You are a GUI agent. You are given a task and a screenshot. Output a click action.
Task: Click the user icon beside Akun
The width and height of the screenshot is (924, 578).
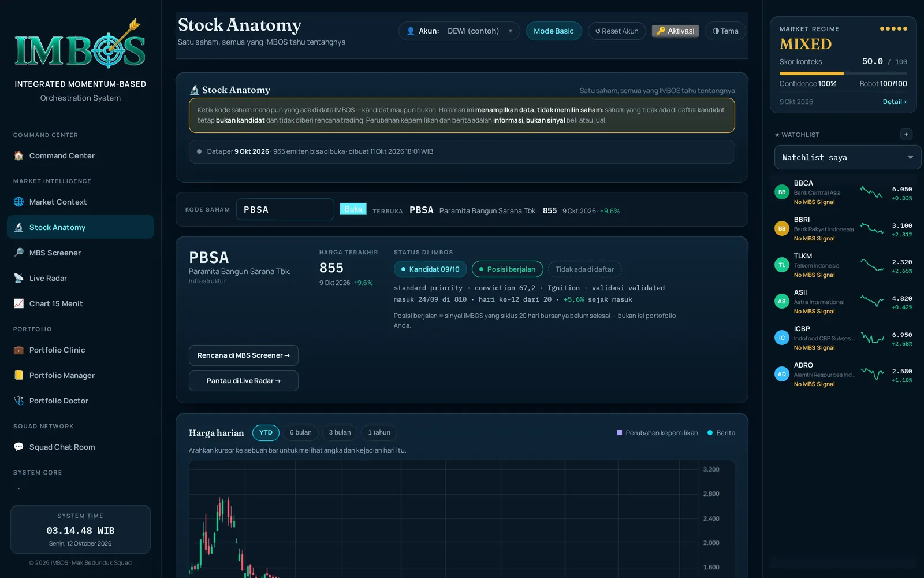pos(411,31)
